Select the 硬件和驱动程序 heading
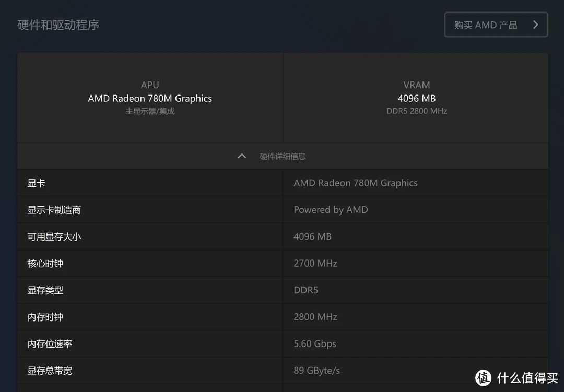Viewport: 564px width, 392px height. click(58, 25)
